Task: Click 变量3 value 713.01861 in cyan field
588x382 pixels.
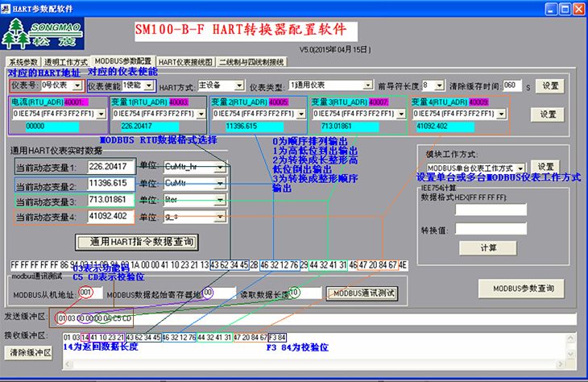Action: point(350,127)
